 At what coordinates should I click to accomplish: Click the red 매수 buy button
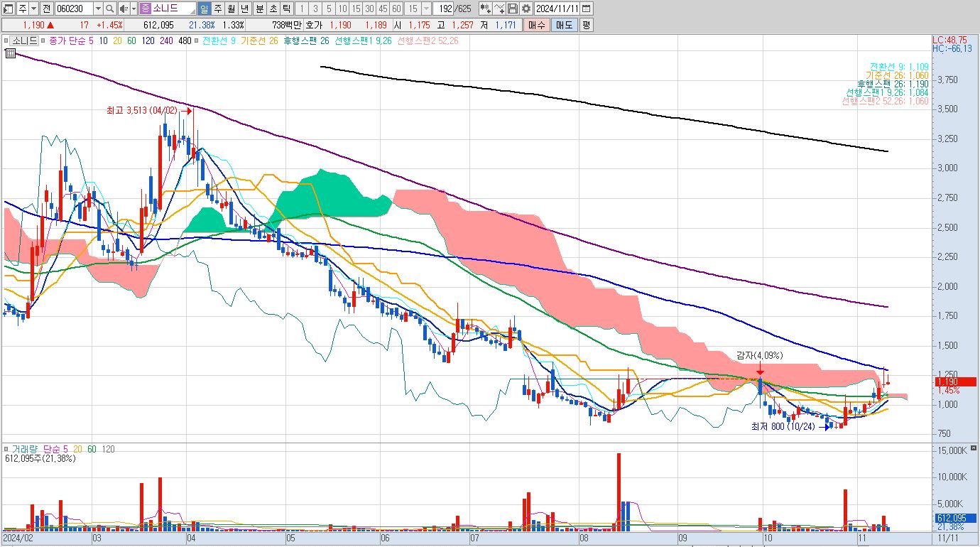coord(537,25)
